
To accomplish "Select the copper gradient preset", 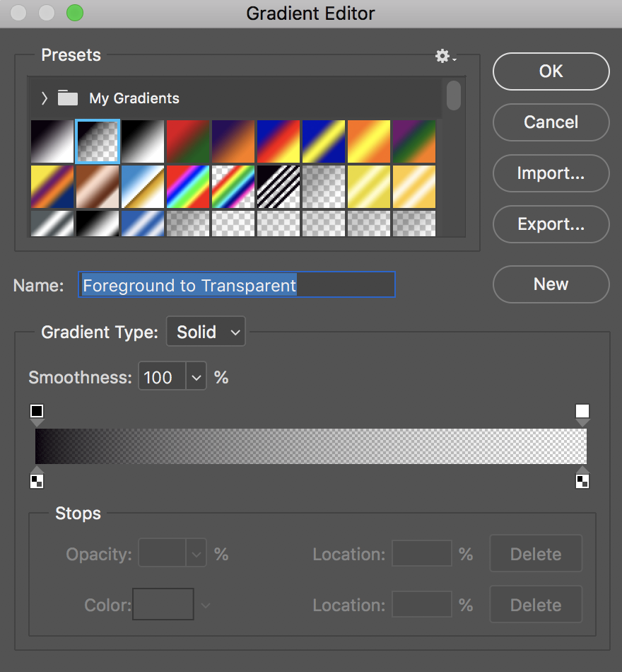I will 97,187.
